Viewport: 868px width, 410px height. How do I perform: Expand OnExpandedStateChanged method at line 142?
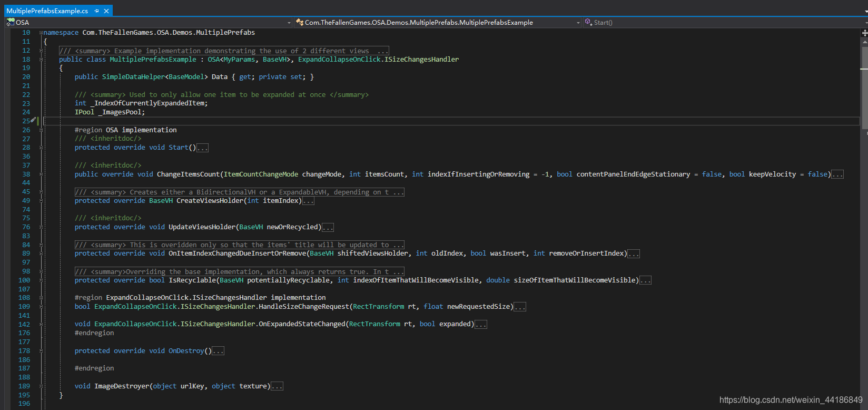(x=41, y=324)
